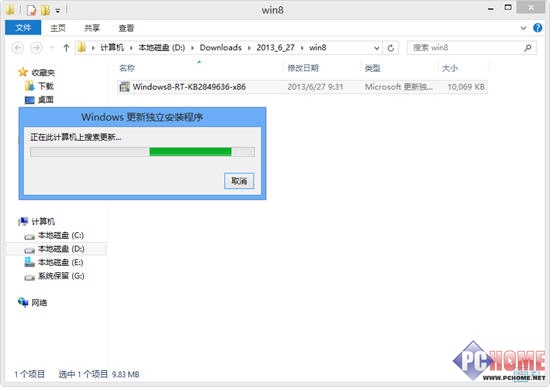Click the 10,069 KB size cell
550x387 pixels.
[x=466, y=87]
